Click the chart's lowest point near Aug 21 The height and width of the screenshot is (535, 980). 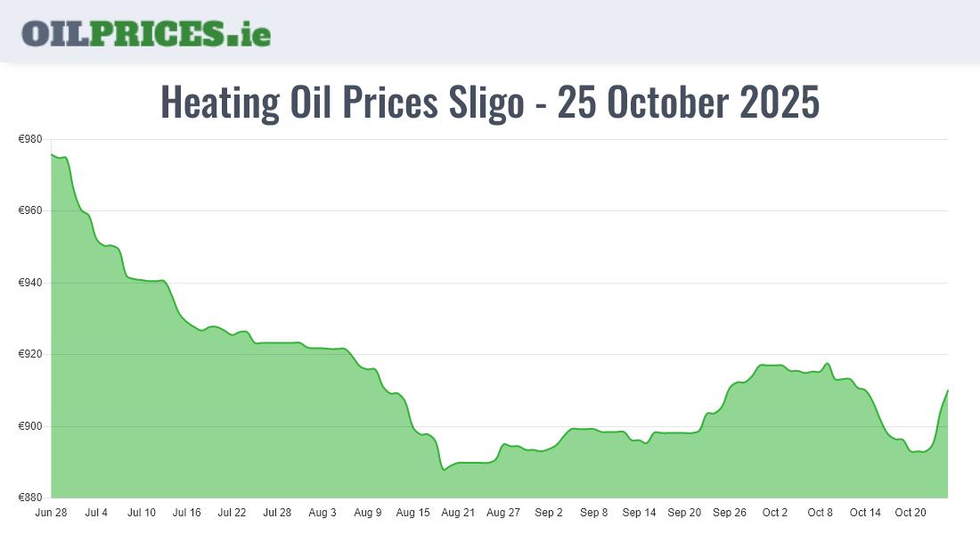coord(444,469)
